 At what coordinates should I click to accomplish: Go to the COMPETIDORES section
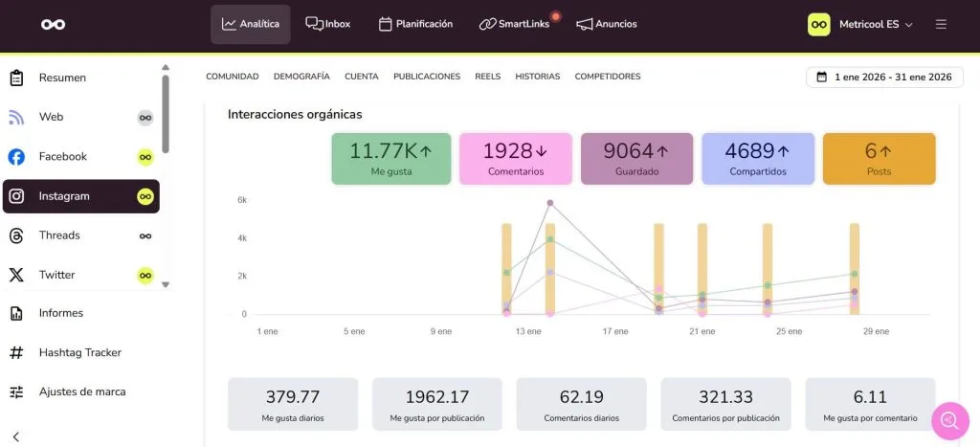607,77
